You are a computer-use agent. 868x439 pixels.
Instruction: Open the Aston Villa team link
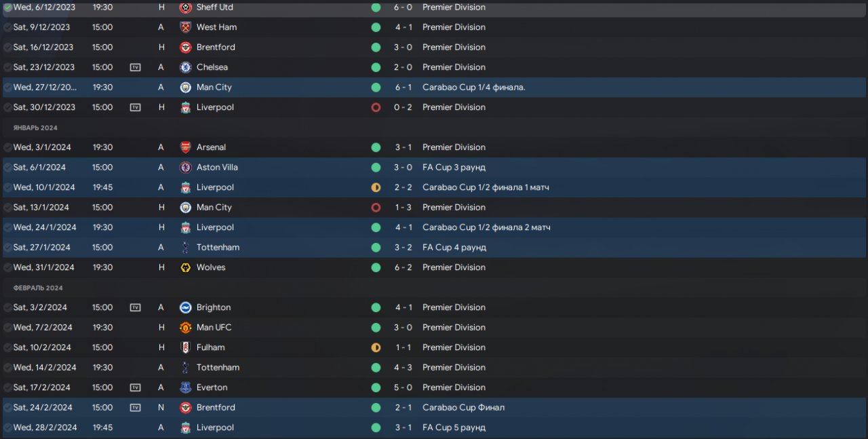pyautogui.click(x=217, y=167)
